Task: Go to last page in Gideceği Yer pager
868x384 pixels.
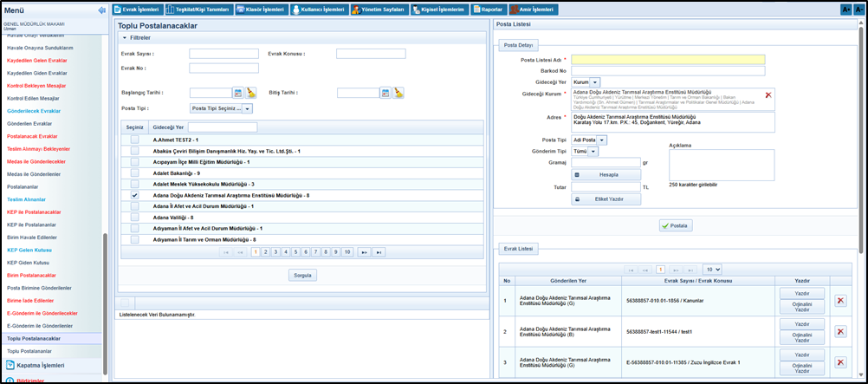Action: [379, 252]
